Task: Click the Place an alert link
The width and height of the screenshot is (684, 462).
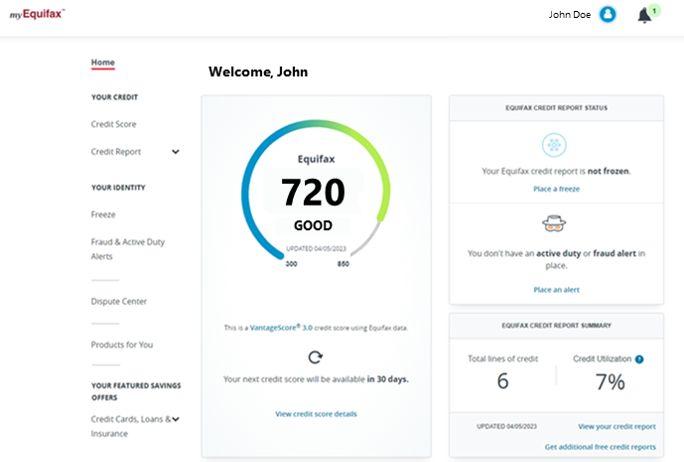Action: click(x=556, y=290)
